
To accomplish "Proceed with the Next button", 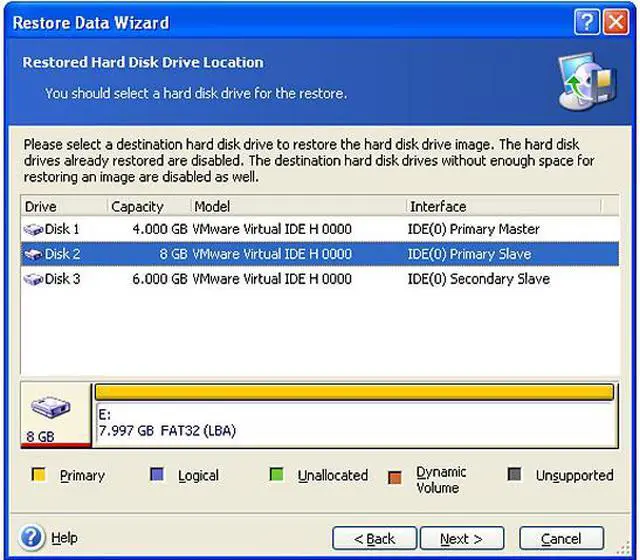I will point(462,538).
